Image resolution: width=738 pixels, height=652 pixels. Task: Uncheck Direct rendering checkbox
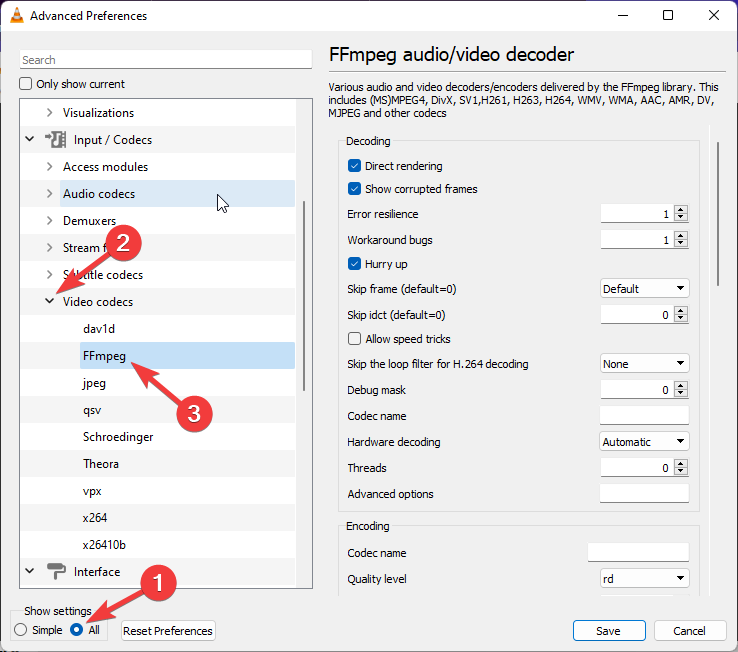(354, 166)
